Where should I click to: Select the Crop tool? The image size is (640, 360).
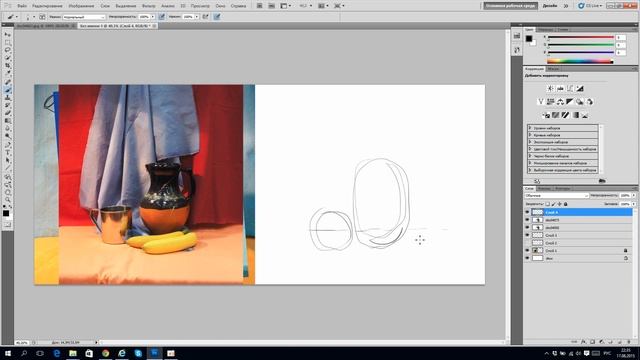coord(8,66)
